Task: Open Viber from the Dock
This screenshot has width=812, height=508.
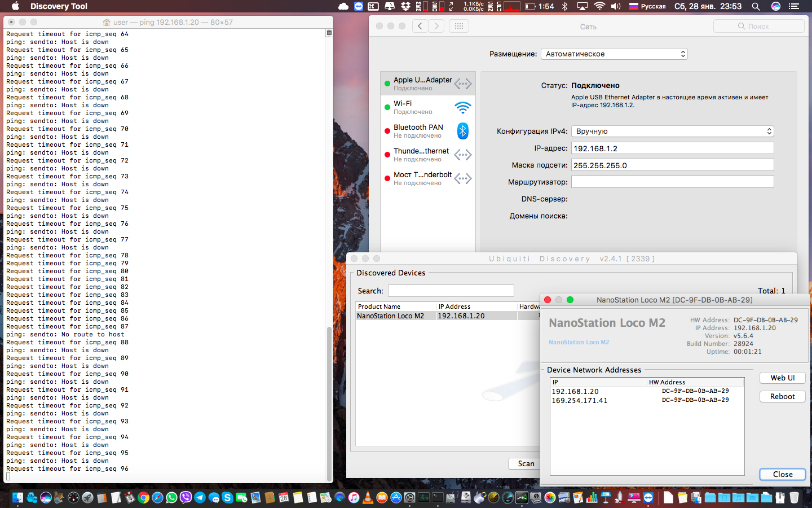Action: tap(186, 497)
